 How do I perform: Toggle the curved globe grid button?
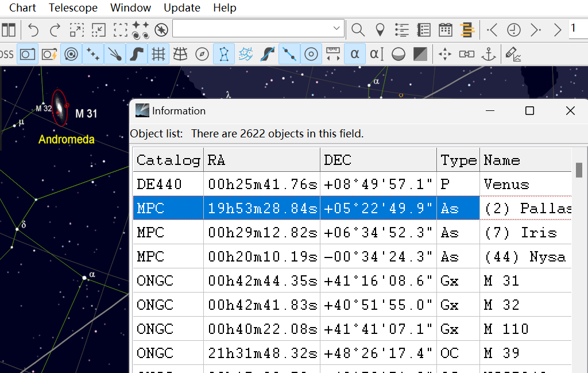click(x=180, y=55)
